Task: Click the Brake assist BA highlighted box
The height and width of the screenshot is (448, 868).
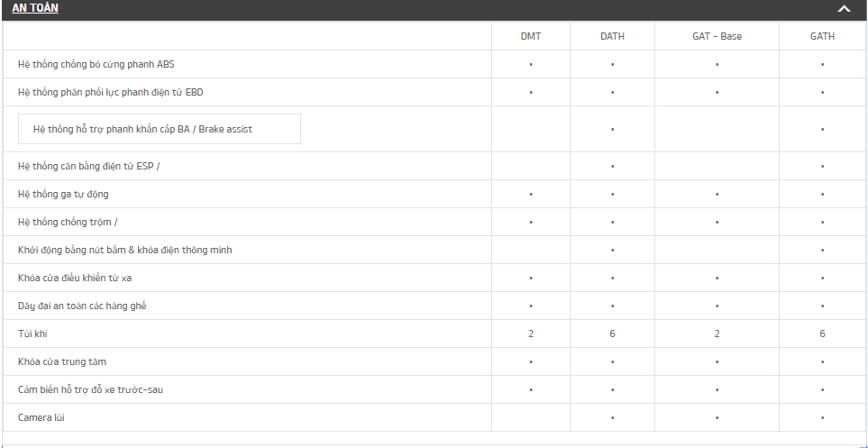Action: tap(160, 129)
